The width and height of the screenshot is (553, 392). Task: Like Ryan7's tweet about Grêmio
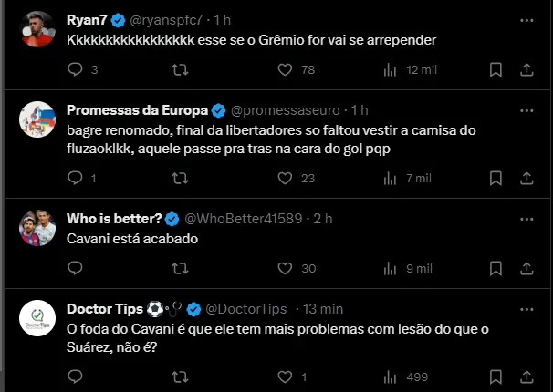pyautogui.click(x=285, y=69)
